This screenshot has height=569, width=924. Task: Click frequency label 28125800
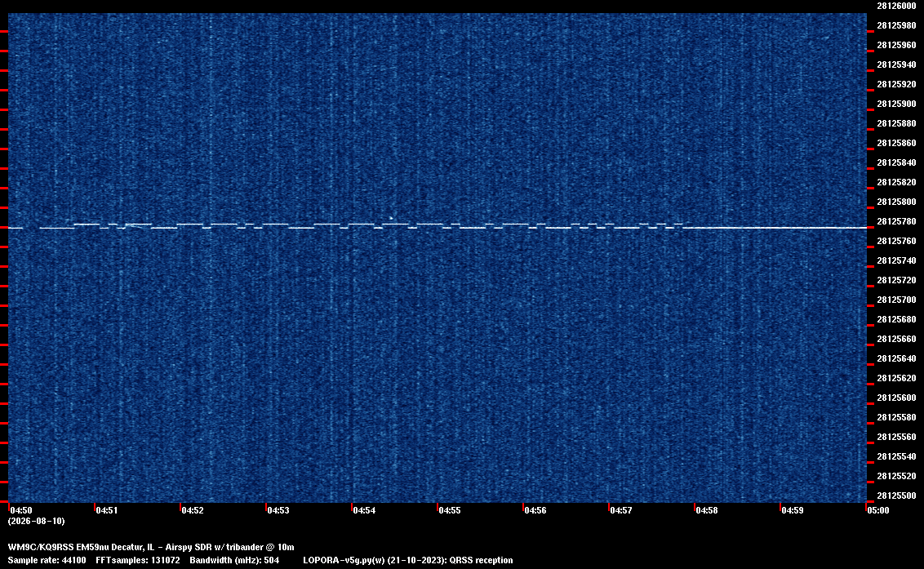pos(896,202)
